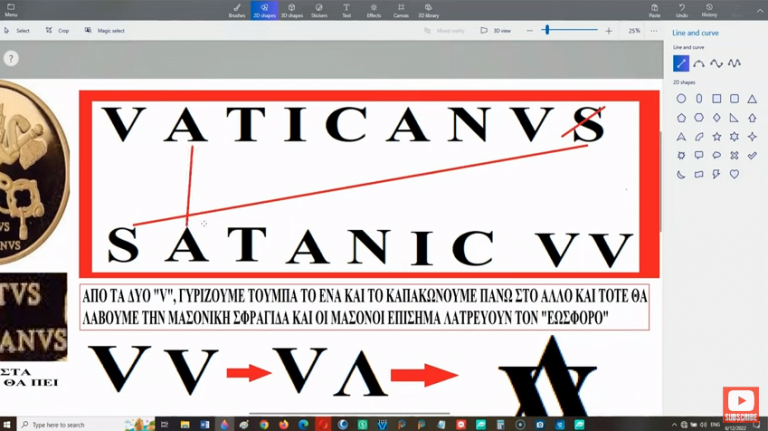Open the Stickers tab
768x431 pixels.
pos(319,10)
